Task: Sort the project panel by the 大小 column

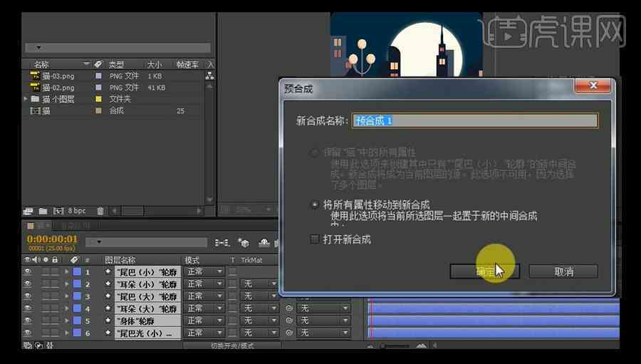Action: [x=155, y=65]
